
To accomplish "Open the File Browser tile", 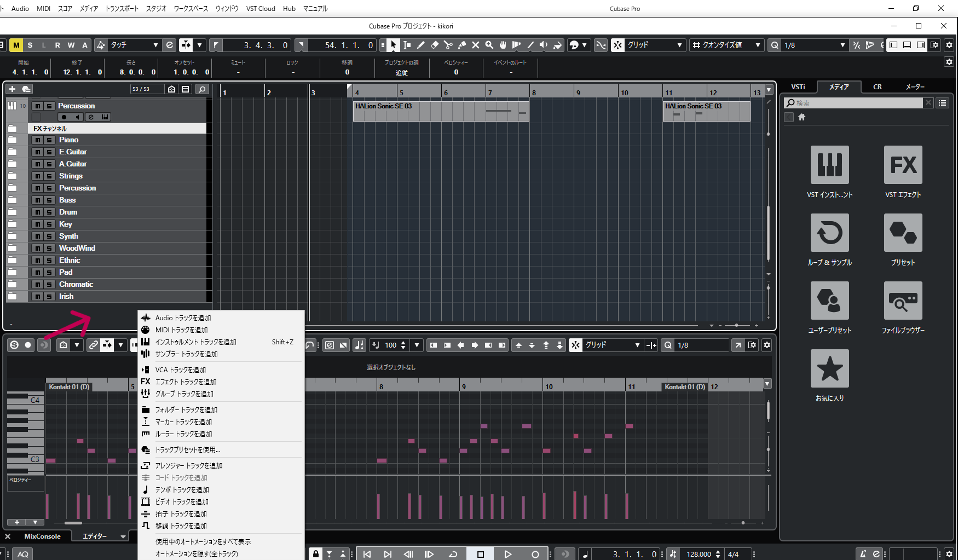I will tap(903, 301).
